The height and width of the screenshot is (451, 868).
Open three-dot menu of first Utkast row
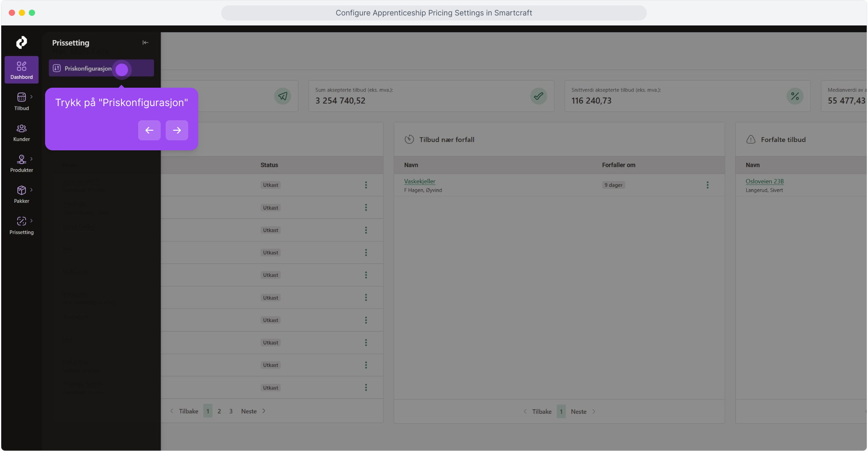point(366,185)
